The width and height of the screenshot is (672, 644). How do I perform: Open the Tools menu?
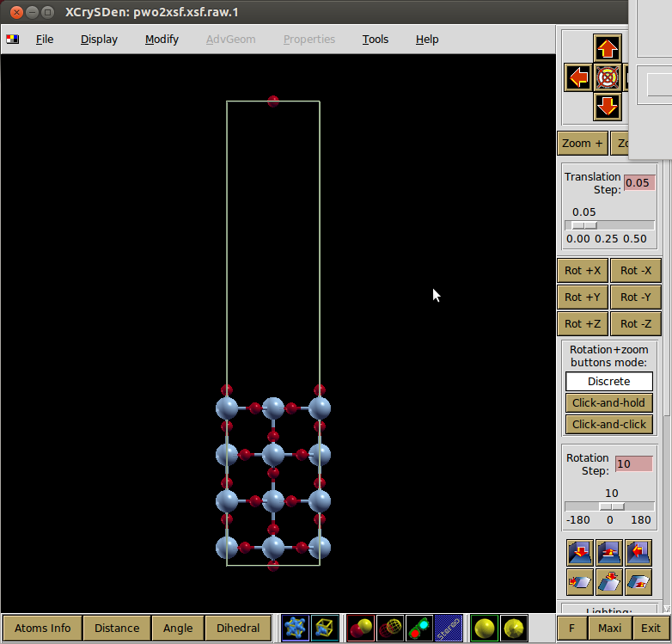[x=375, y=40]
